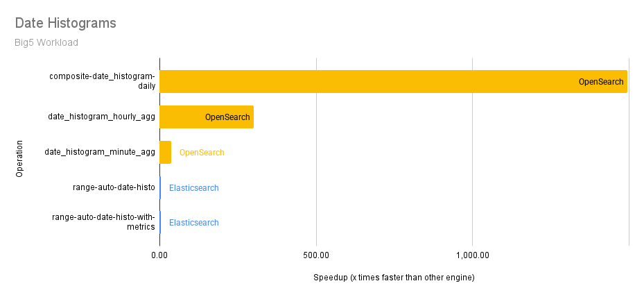Click the yellow OpenSearch label beside the minute bar

pos(202,153)
